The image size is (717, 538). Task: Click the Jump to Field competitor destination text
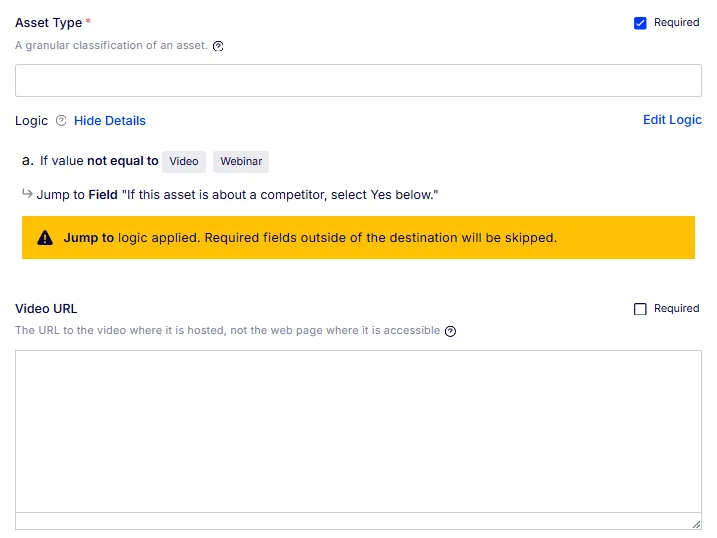(x=237, y=195)
